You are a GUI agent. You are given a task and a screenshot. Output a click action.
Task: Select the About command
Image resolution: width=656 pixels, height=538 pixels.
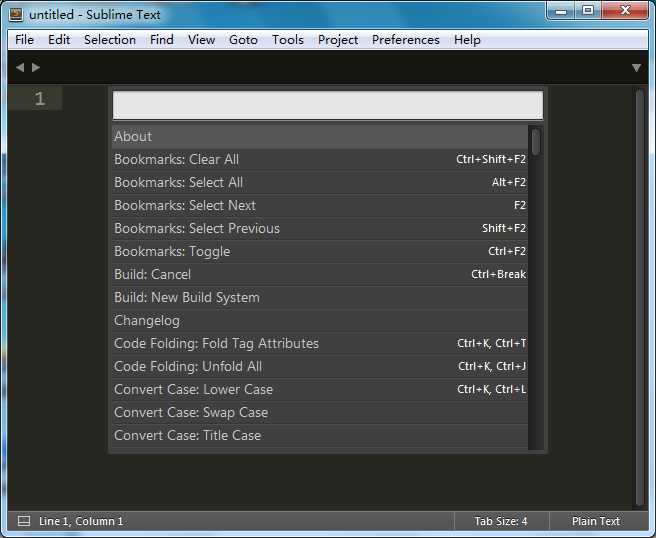tap(320, 136)
